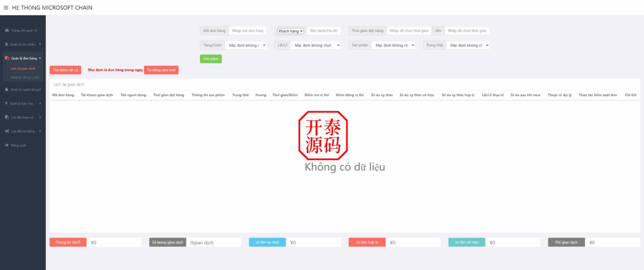The height and width of the screenshot is (270, 644).
Task: Click the Phí giao dịch label
Action: (567, 242)
